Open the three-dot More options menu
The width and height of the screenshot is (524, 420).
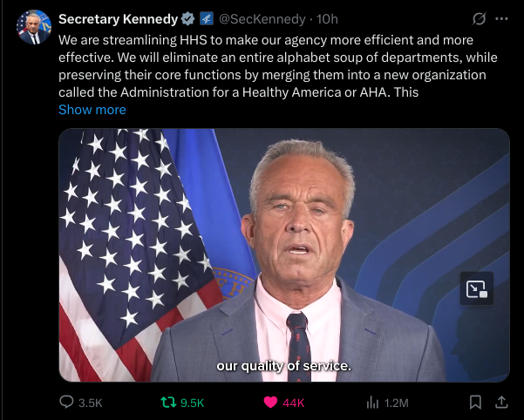tap(501, 18)
